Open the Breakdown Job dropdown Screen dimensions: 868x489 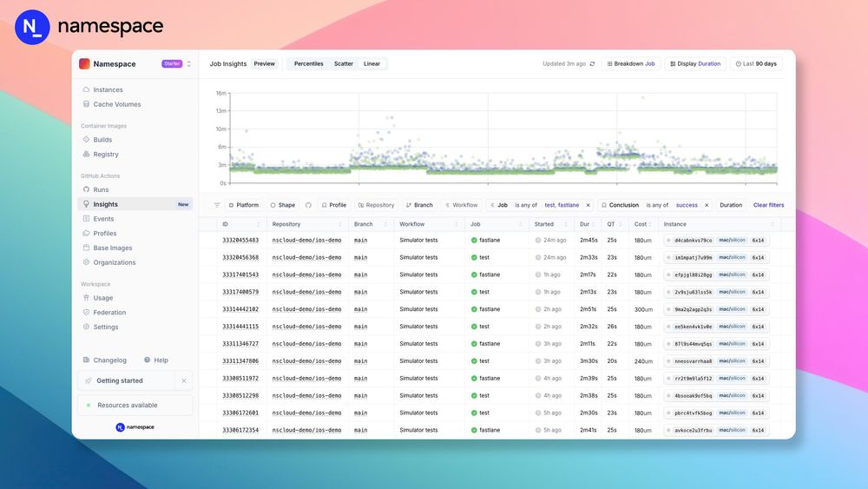pos(630,63)
